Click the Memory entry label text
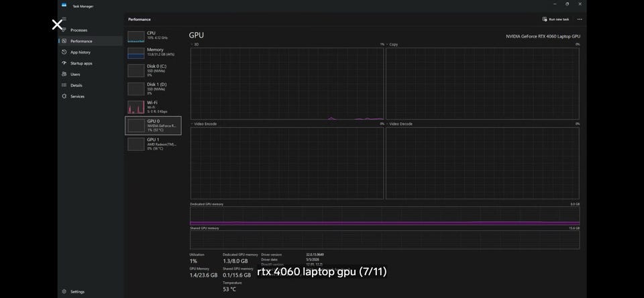 click(155, 50)
